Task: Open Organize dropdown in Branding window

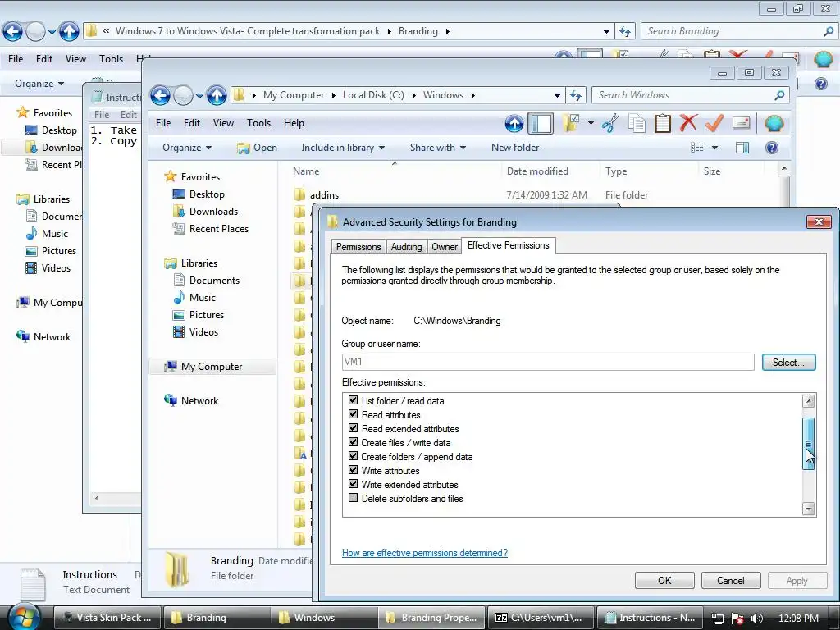Action: pos(39,84)
